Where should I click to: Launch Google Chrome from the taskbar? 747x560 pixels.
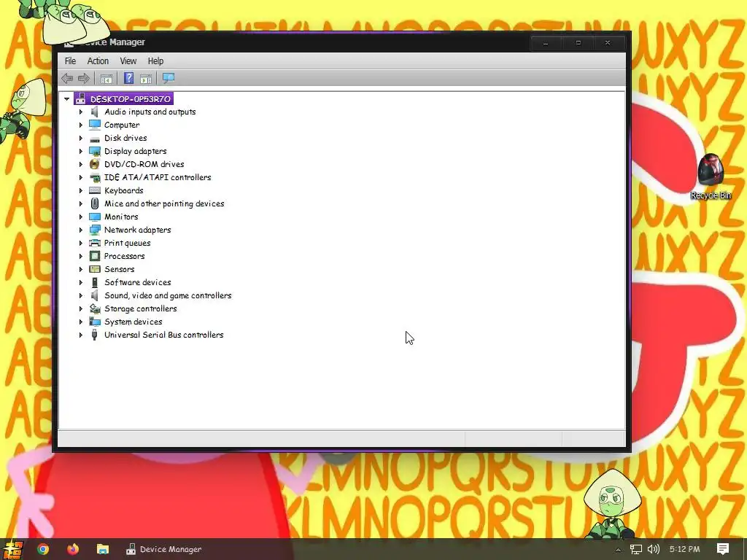coord(43,549)
